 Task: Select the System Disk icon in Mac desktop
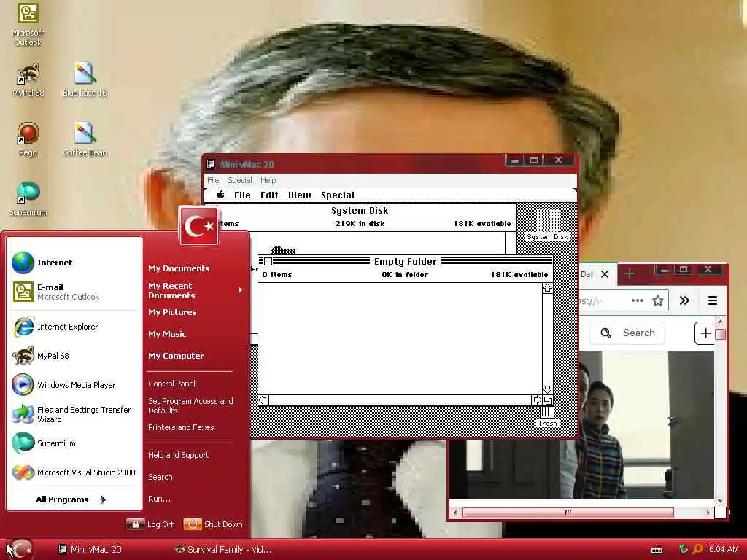point(547,225)
